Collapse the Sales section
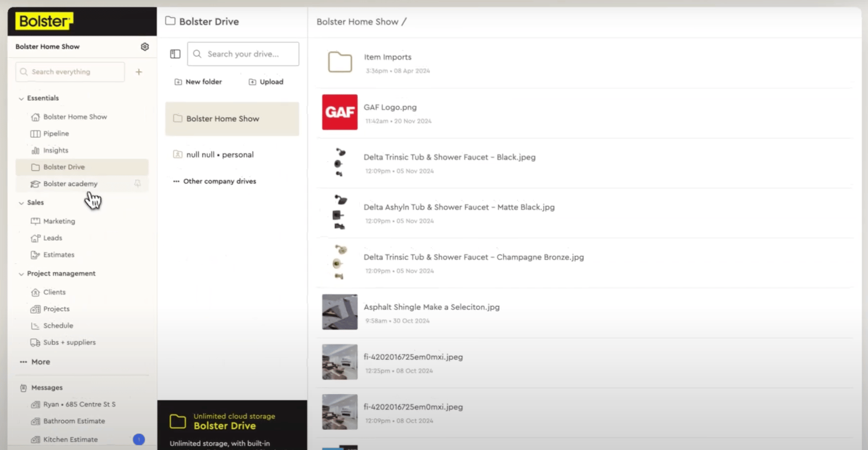868x450 pixels. pos(21,203)
